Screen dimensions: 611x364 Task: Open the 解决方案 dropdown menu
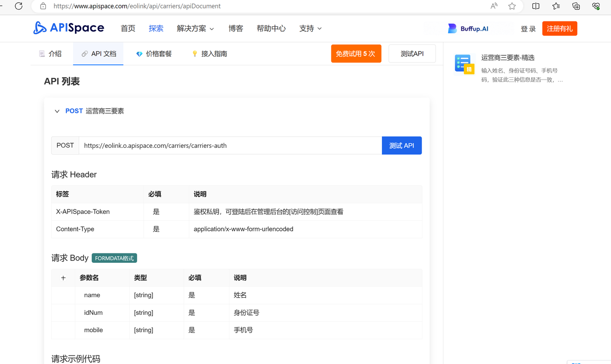tap(195, 28)
